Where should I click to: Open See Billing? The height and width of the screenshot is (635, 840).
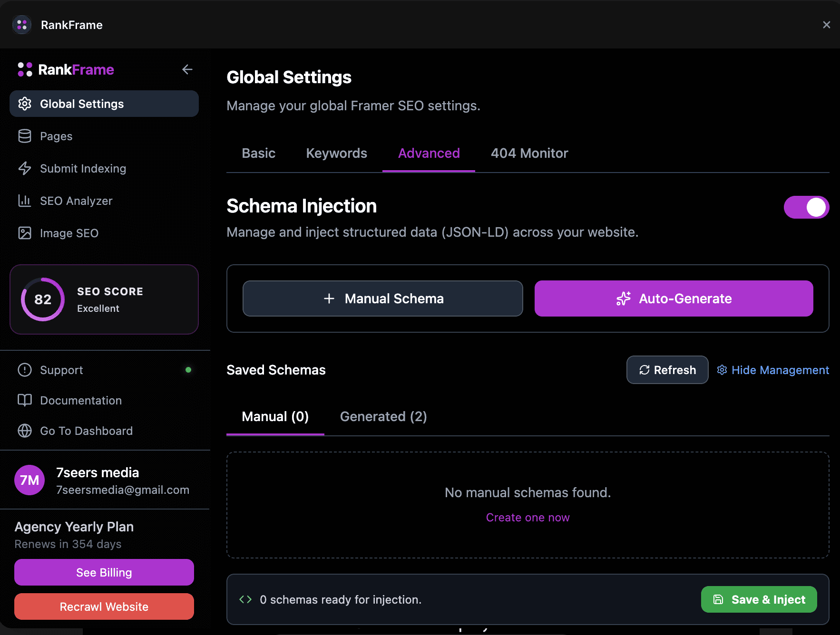pos(104,572)
